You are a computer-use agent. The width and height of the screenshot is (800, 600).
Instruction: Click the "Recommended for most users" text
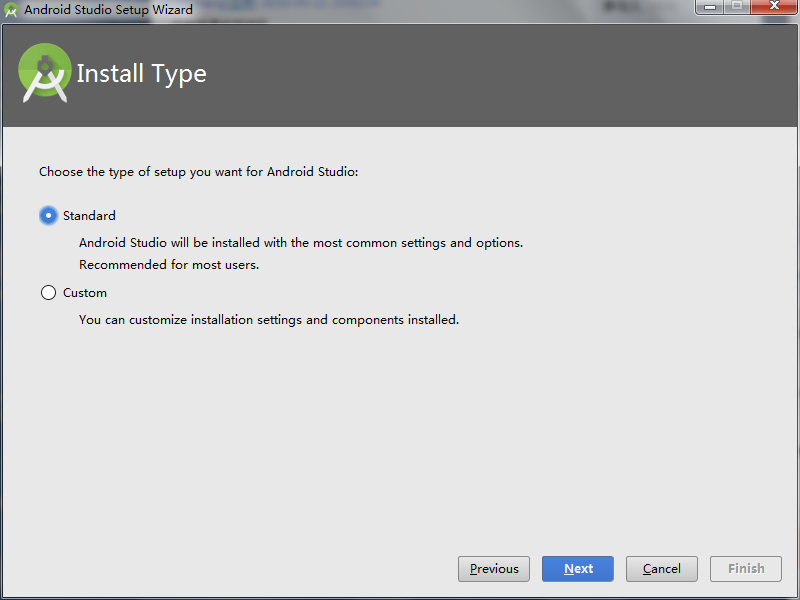pos(169,265)
